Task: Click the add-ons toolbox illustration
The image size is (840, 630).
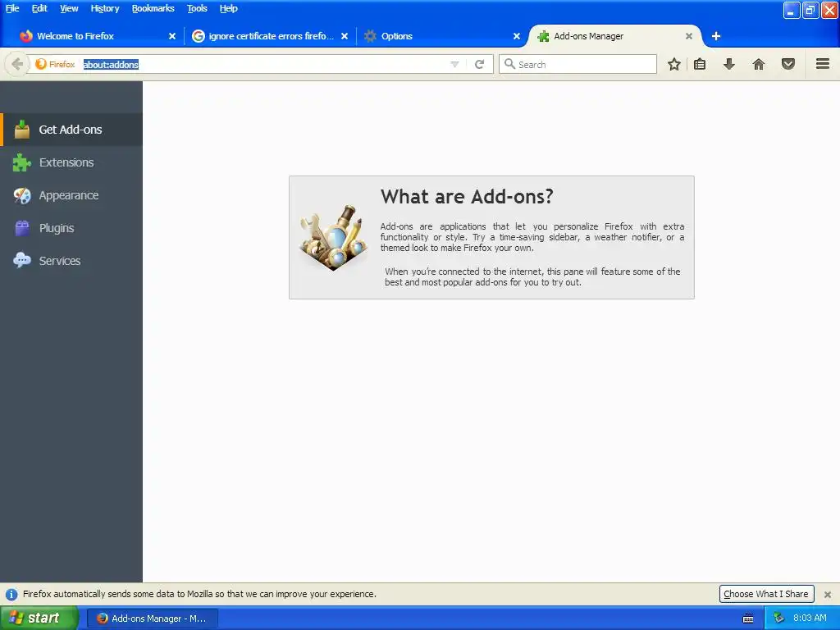Action: [x=333, y=237]
